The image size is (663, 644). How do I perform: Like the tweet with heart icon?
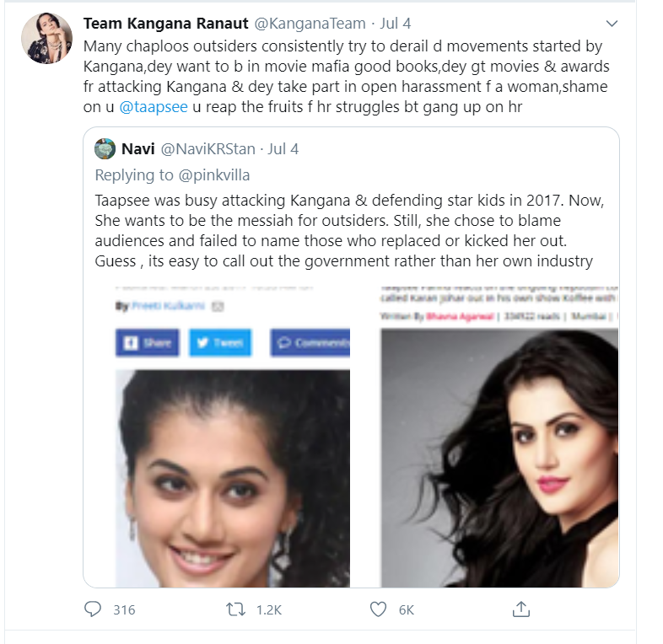click(378, 609)
